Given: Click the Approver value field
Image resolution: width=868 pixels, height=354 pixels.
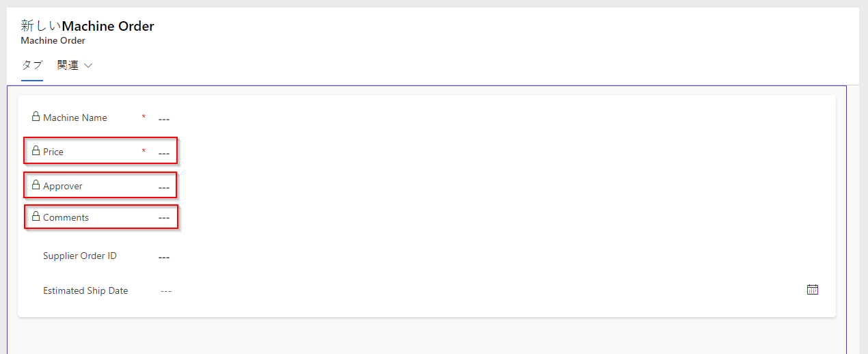Looking at the screenshot, I should 164,187.
